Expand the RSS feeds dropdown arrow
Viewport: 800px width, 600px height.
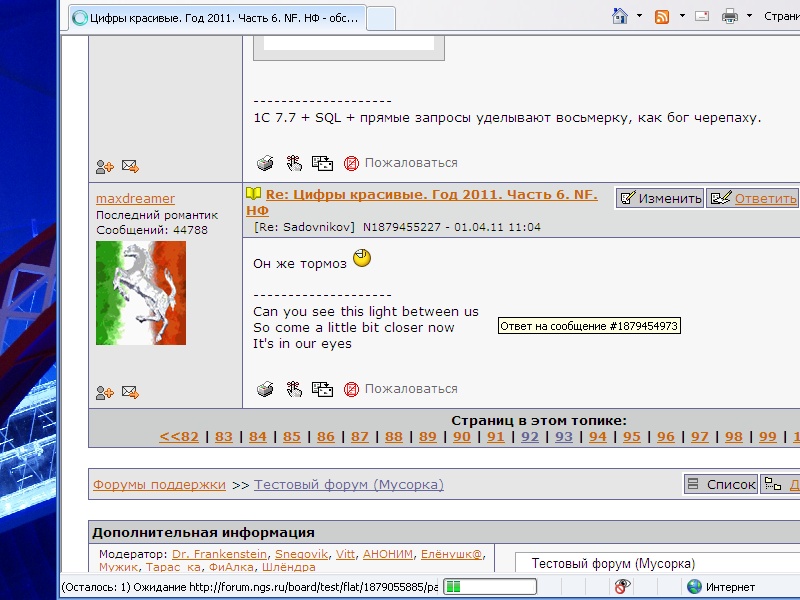pyautogui.click(x=682, y=16)
